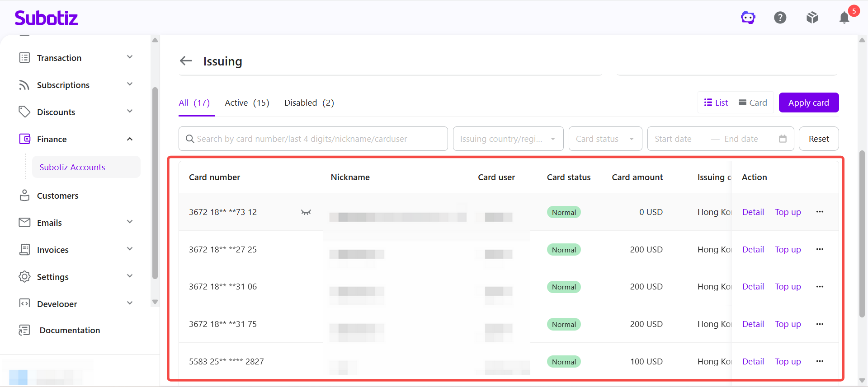Top up card 5583 25** **** 2827
Viewport: 868px width, 387px height.
pyautogui.click(x=788, y=361)
